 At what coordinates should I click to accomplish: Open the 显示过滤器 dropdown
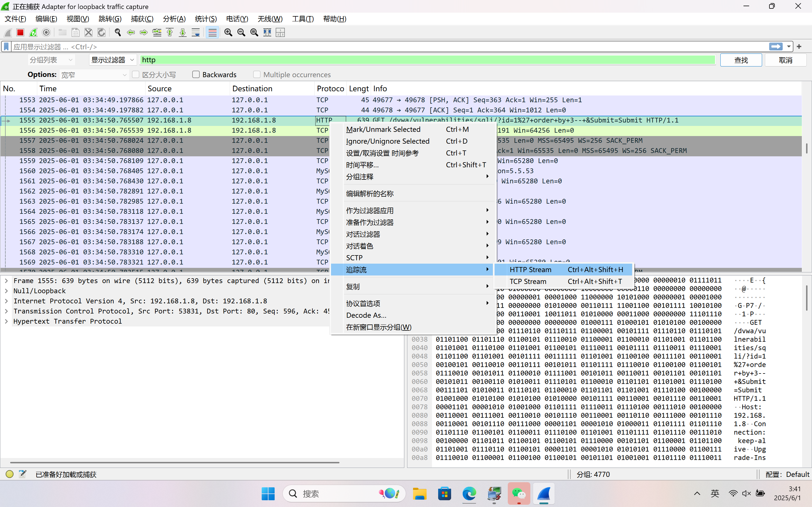tap(112, 60)
